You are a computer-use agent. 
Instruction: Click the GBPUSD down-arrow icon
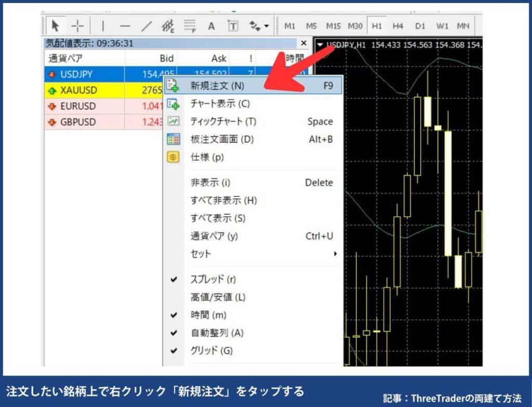tap(52, 122)
